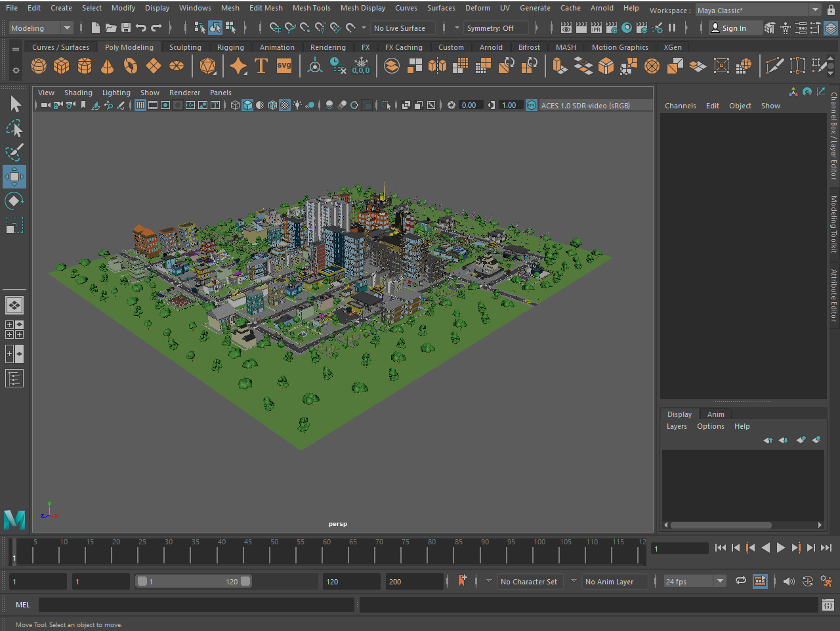Toggle the sound speaker icon
Screen dimensions: 840x631
[789, 581]
